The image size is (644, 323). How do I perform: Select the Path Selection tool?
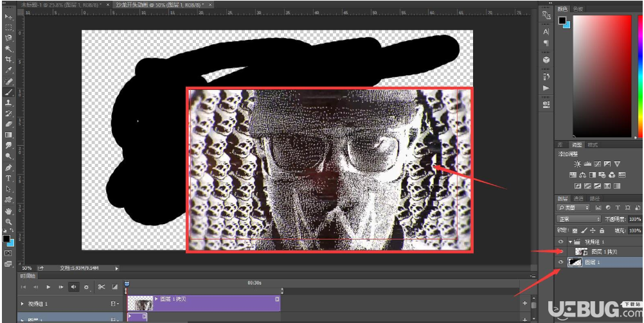click(x=8, y=189)
